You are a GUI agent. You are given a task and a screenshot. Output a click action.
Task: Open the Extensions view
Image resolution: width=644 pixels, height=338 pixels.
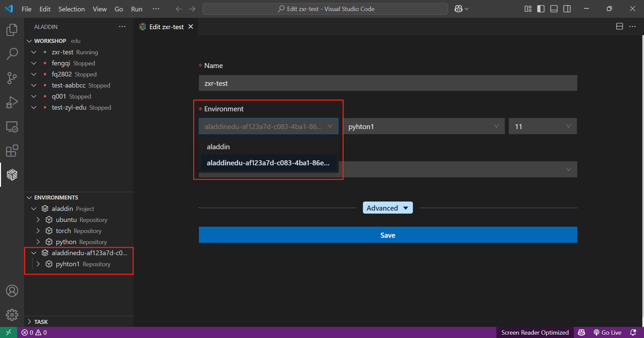[12, 151]
